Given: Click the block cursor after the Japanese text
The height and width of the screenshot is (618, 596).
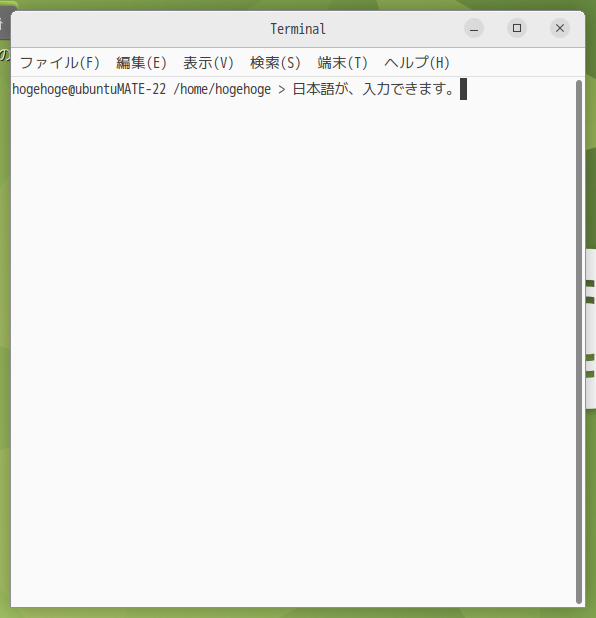Looking at the screenshot, I should (464, 89).
